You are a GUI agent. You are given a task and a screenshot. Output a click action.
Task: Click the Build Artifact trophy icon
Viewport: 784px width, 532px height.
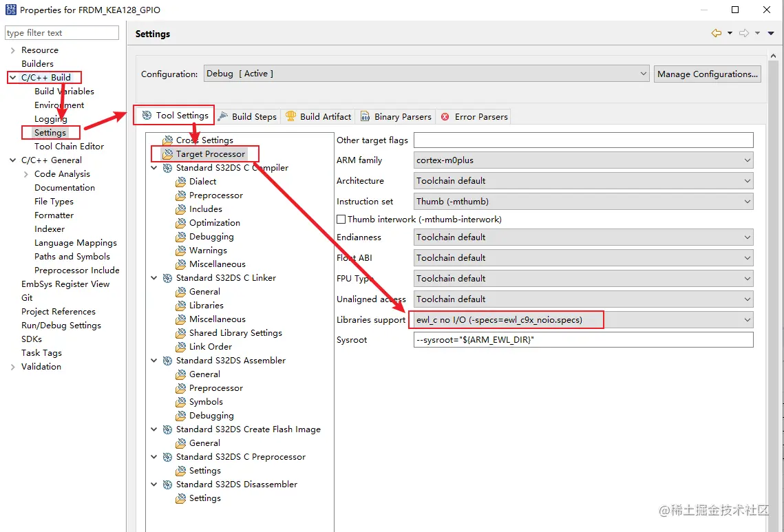pos(290,116)
